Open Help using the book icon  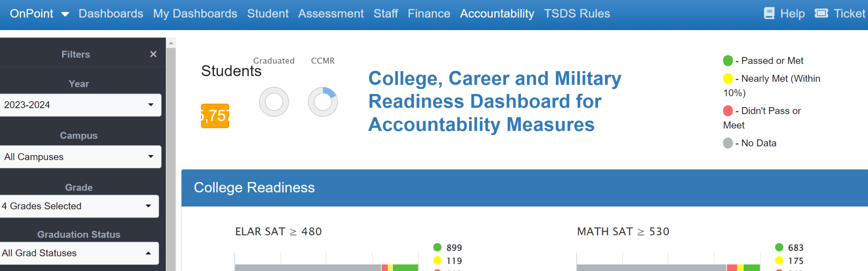tap(770, 13)
